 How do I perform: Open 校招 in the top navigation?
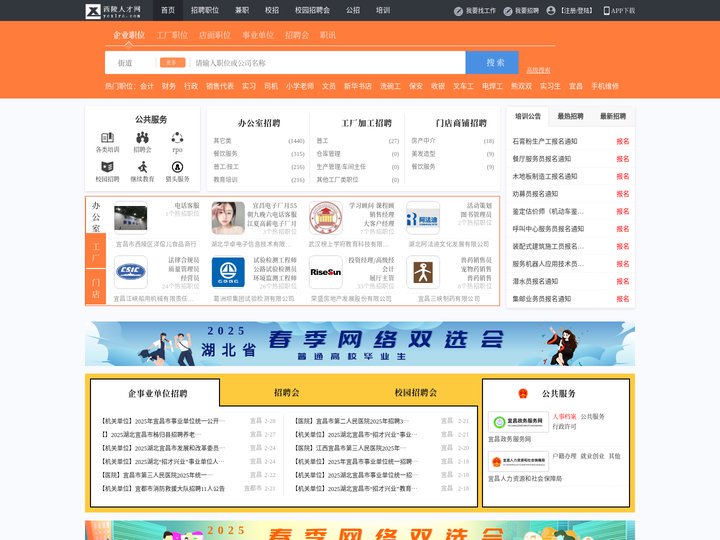pyautogui.click(x=272, y=10)
